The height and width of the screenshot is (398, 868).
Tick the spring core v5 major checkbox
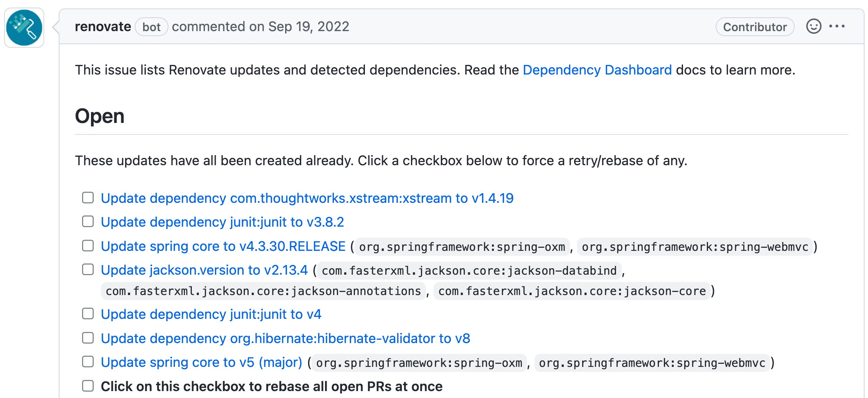pos(88,362)
